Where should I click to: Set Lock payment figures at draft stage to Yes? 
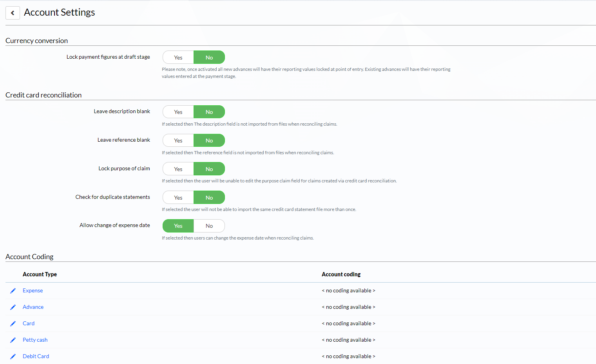pyautogui.click(x=178, y=58)
